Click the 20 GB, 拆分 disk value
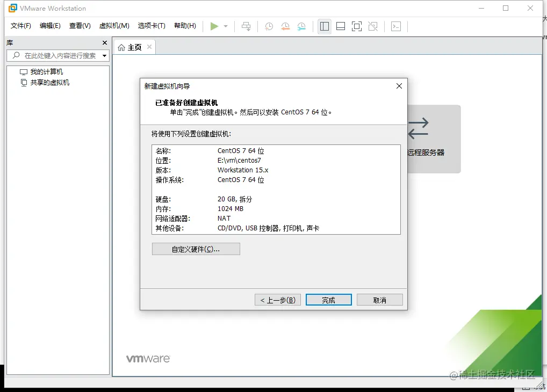This screenshot has width=547, height=392. tap(234, 199)
